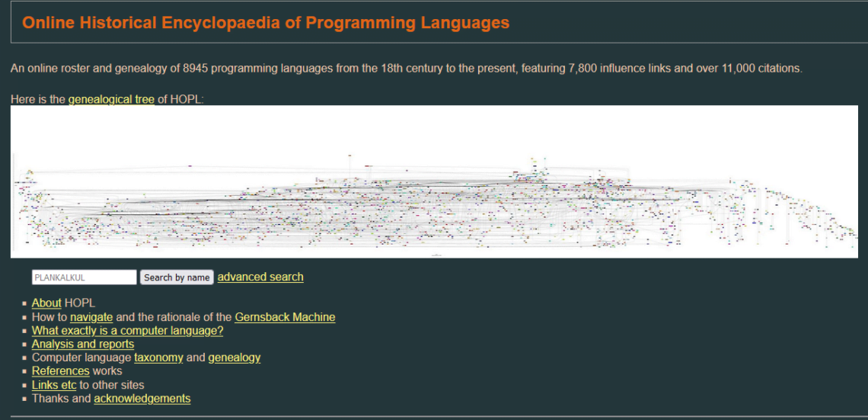Image resolution: width=868 pixels, height=420 pixels.
Task: Open the Gernsback Machine rationale link
Action: (285, 316)
